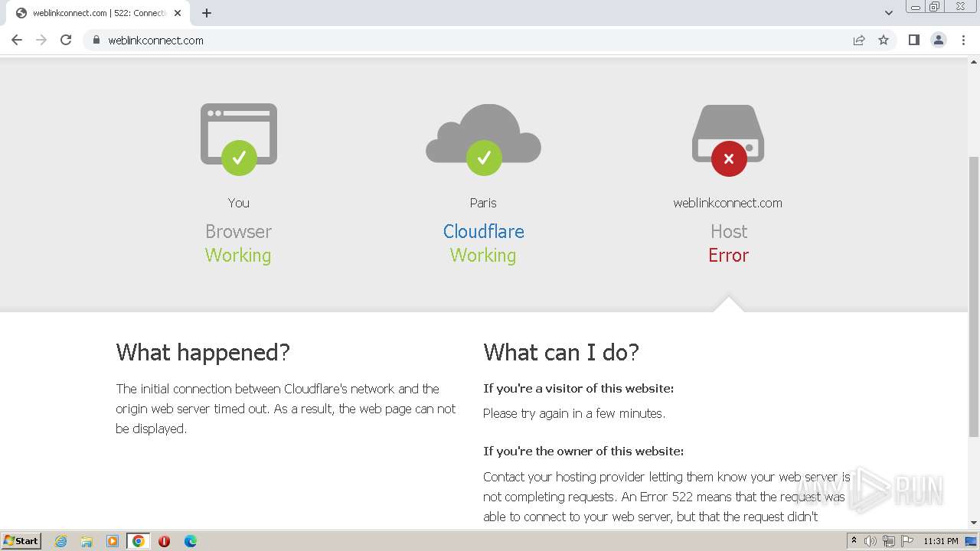Image resolution: width=980 pixels, height=551 pixels.
Task: Open Action Center flag icon
Action: pos(907,541)
